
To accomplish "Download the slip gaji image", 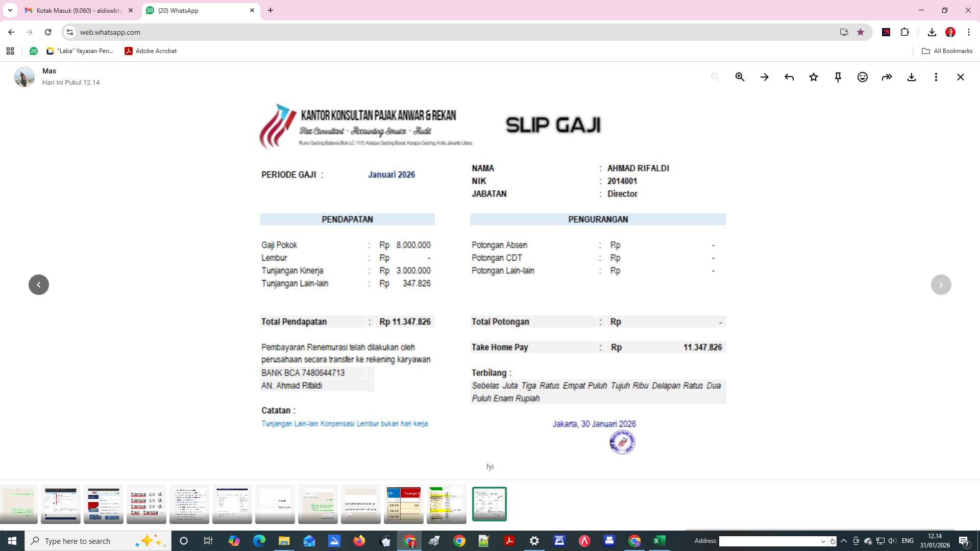I will 912,77.
